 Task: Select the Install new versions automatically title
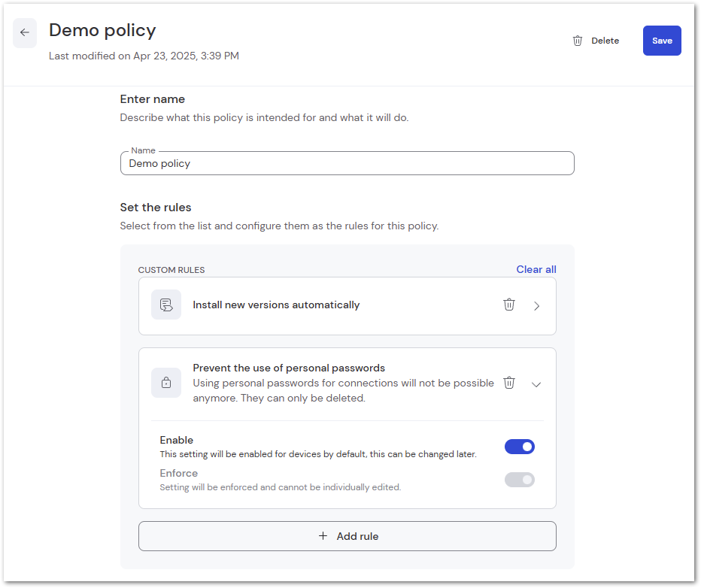276,305
